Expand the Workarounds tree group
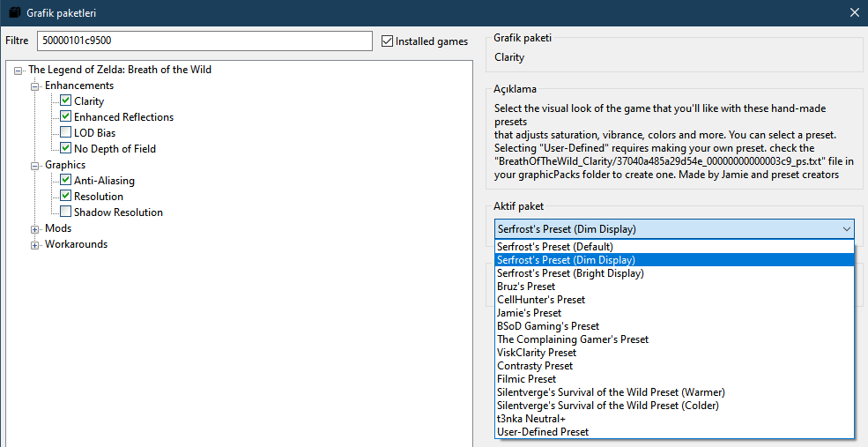Viewport: 868px width, 447px height. coord(35,245)
